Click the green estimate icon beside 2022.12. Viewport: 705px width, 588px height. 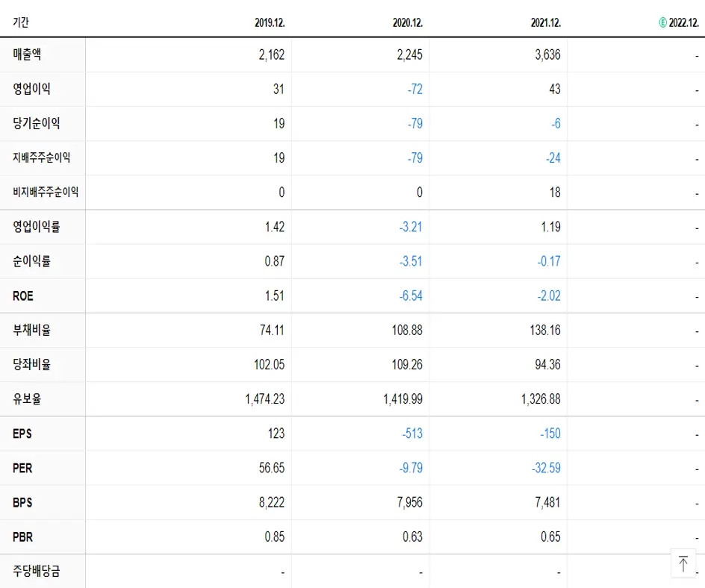coord(662,22)
